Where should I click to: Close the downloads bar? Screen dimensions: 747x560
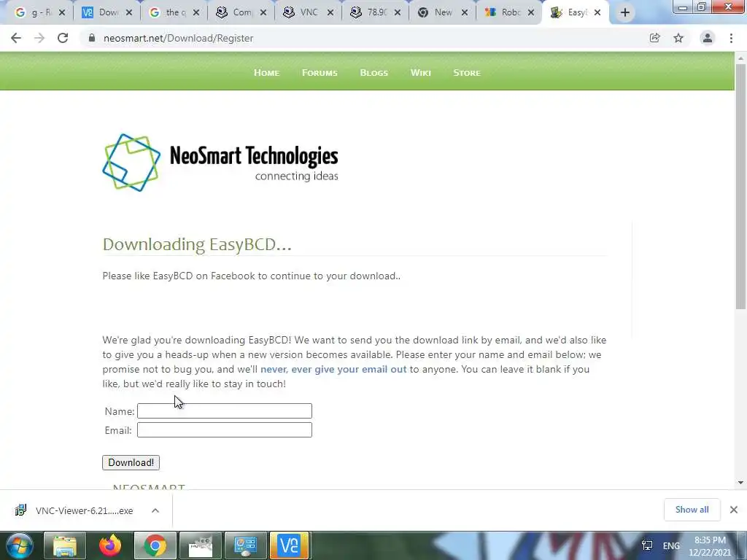pyautogui.click(x=734, y=510)
